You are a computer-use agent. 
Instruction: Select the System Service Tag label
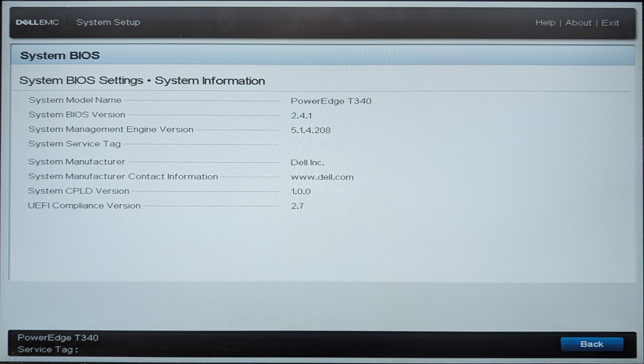click(74, 144)
